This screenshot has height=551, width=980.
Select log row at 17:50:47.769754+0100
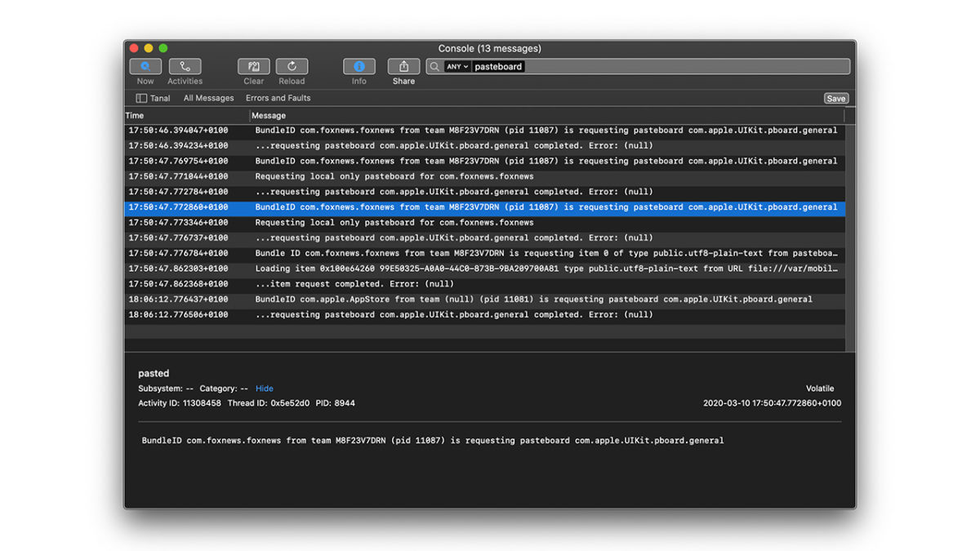[x=485, y=161]
